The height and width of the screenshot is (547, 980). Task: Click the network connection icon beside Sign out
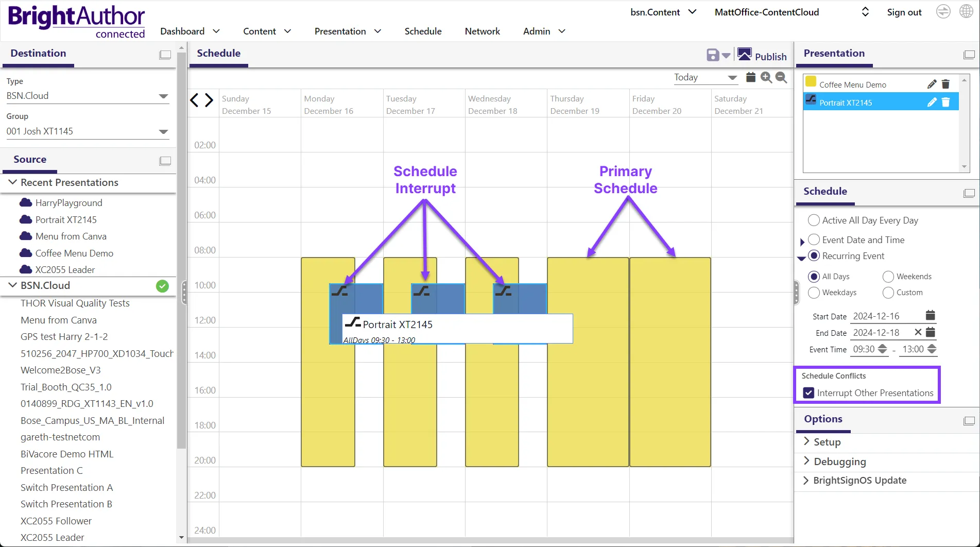[x=943, y=11]
